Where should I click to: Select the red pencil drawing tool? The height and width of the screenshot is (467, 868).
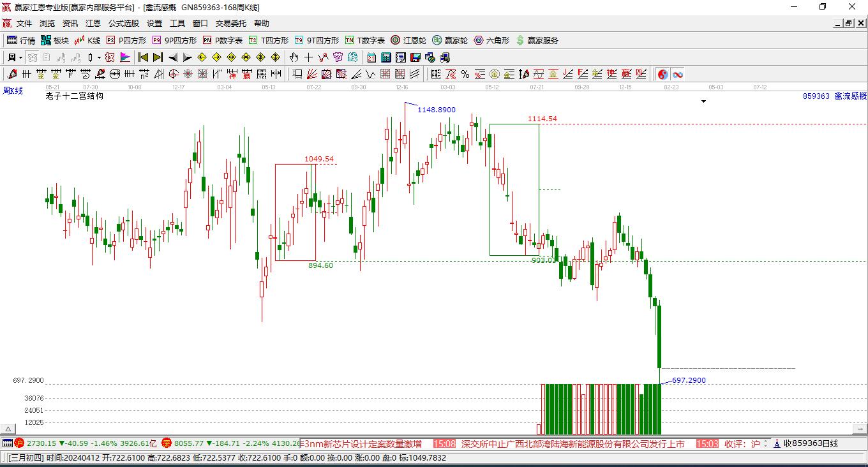[12, 74]
